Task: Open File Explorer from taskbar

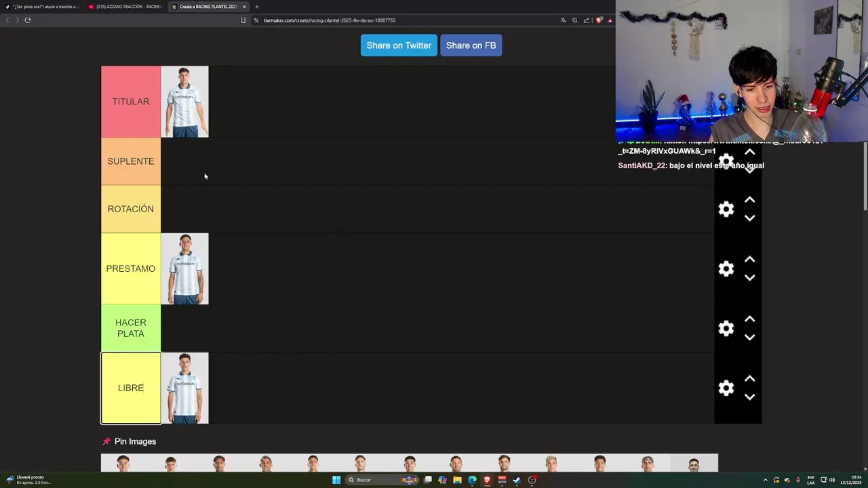Action: coord(458,480)
